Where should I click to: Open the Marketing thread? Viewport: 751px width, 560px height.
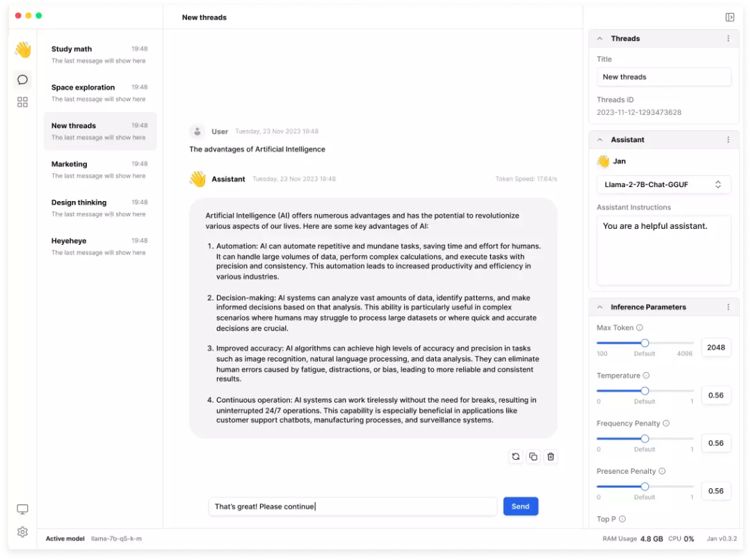(x=99, y=169)
